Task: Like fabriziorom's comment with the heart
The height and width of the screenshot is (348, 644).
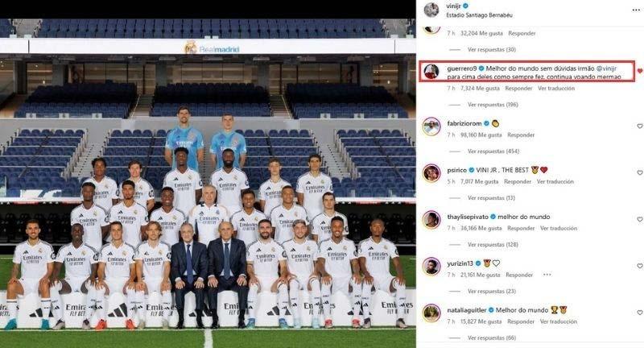Action: (x=640, y=126)
